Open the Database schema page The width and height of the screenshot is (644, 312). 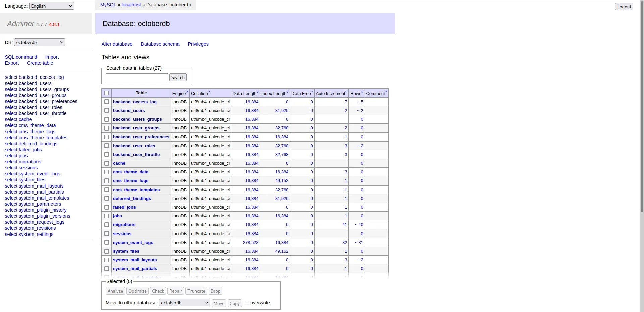coord(160,44)
